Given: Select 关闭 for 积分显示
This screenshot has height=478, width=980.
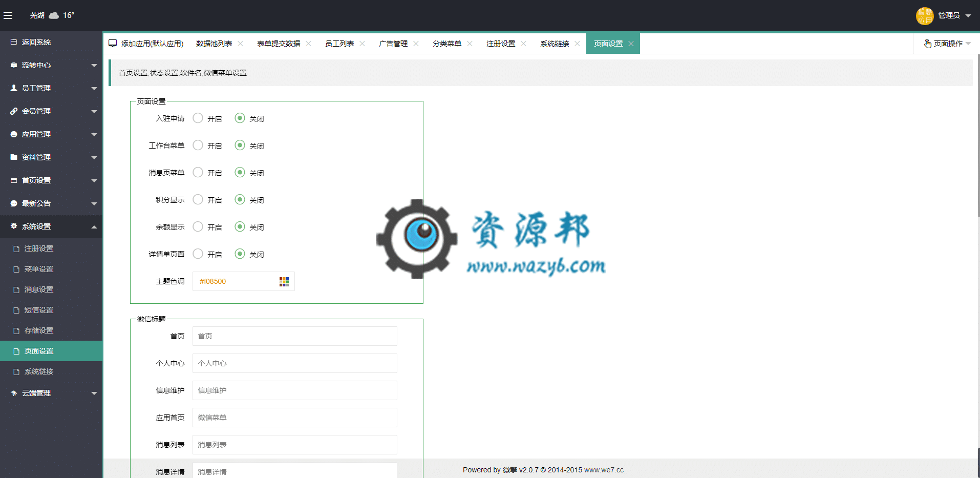Looking at the screenshot, I should point(240,200).
